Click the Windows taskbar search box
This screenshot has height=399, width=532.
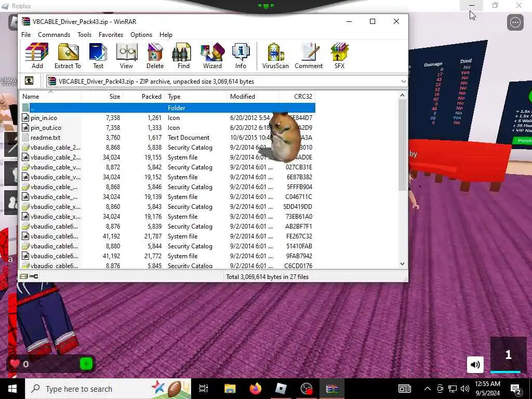pyautogui.click(x=108, y=389)
